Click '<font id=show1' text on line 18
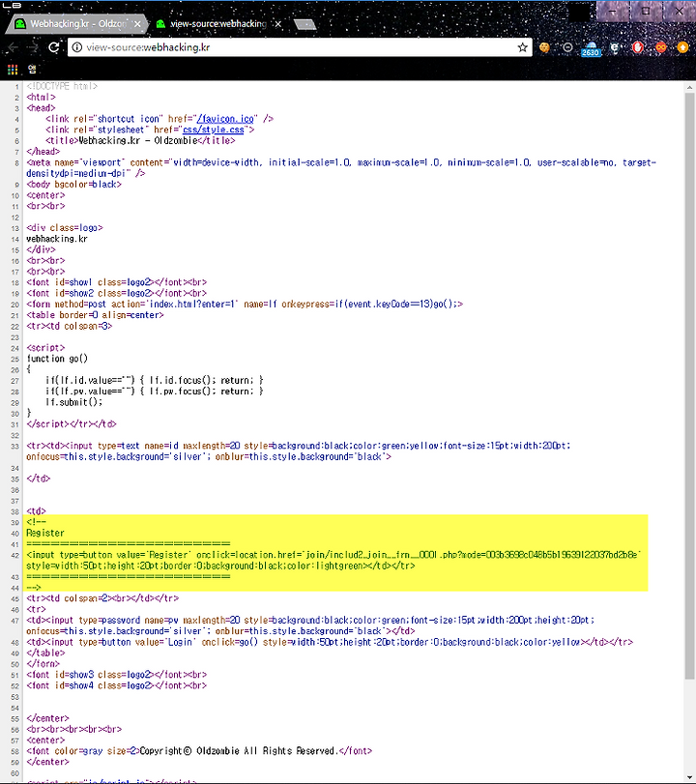The width and height of the screenshot is (696, 784). pyautogui.click(x=60, y=282)
